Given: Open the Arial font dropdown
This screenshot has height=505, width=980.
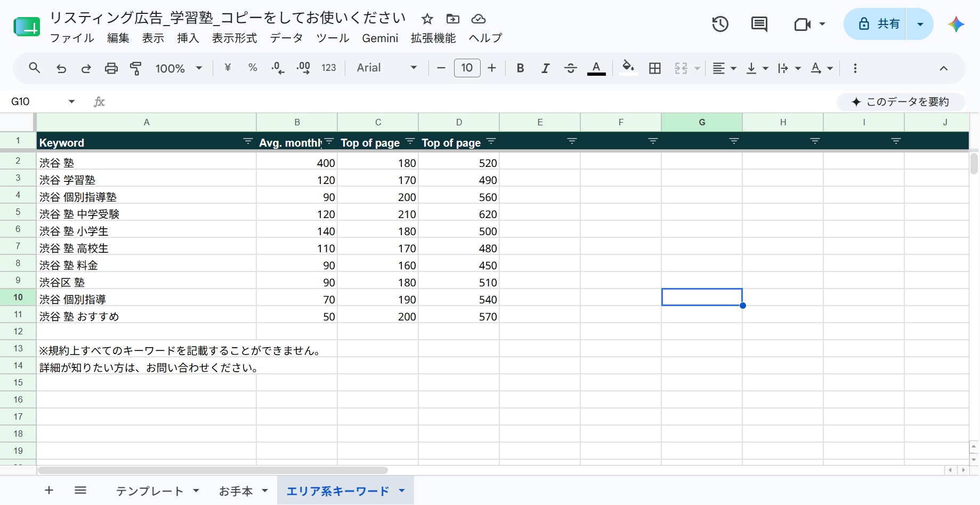Looking at the screenshot, I should click(387, 68).
